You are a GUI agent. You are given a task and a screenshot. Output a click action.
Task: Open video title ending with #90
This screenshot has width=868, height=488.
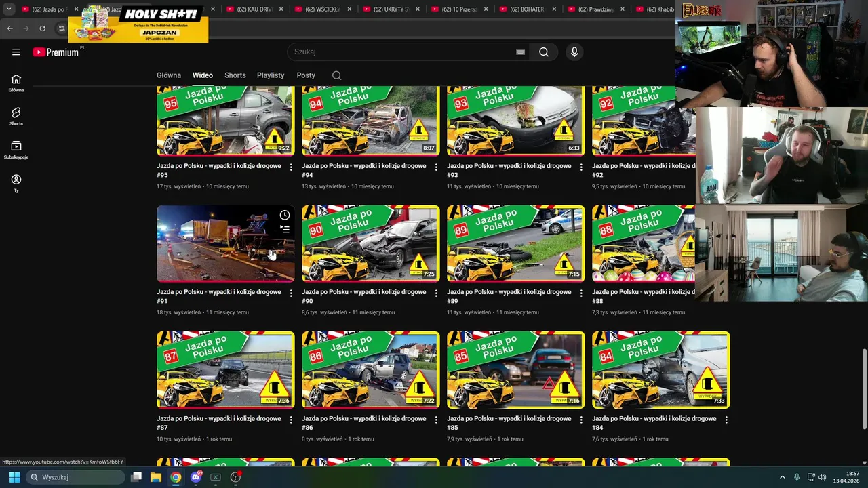click(363, 296)
